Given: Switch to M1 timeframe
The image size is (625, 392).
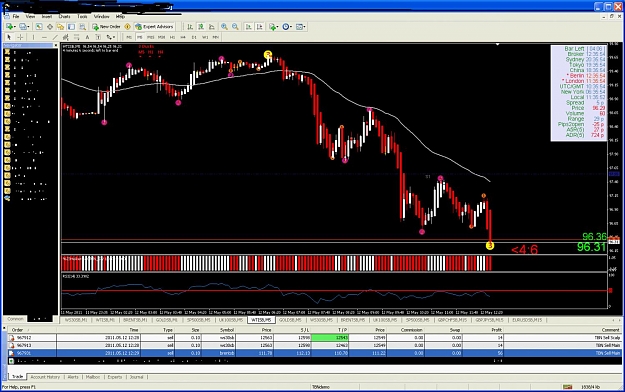Looking at the screenshot, I should tap(129, 37).
